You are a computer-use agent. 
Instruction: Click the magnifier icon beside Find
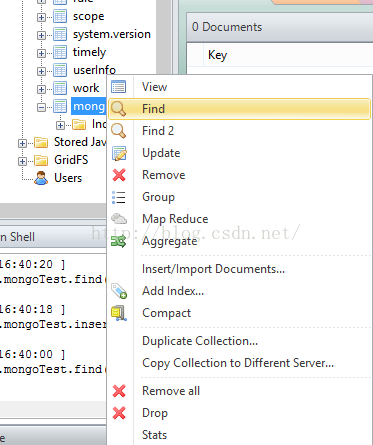pyautogui.click(x=119, y=109)
